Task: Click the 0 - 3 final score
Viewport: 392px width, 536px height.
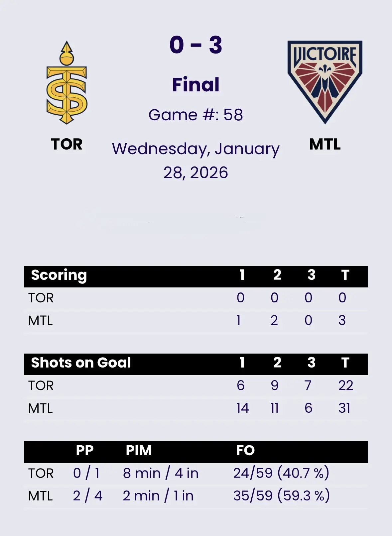Action: pos(196,45)
